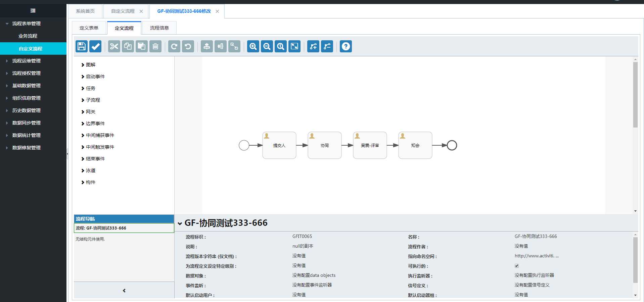Zoom in on the diagram canvas
644x302 pixels.
[253, 46]
